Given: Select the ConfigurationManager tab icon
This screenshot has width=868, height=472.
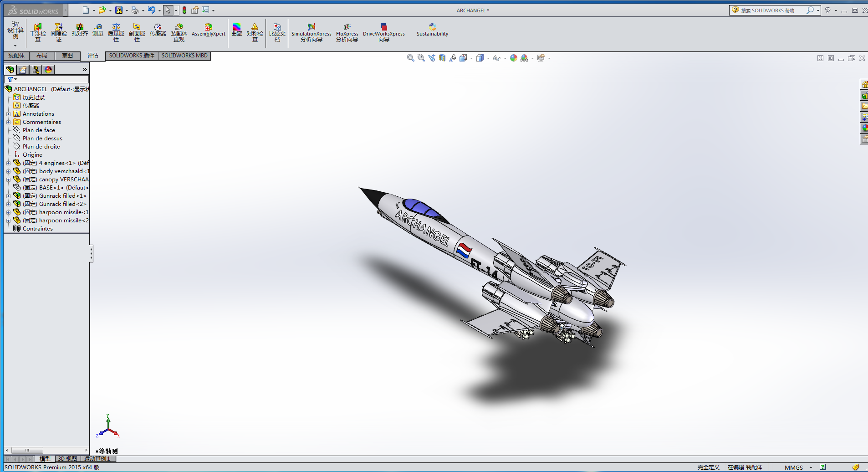Looking at the screenshot, I should [36, 69].
